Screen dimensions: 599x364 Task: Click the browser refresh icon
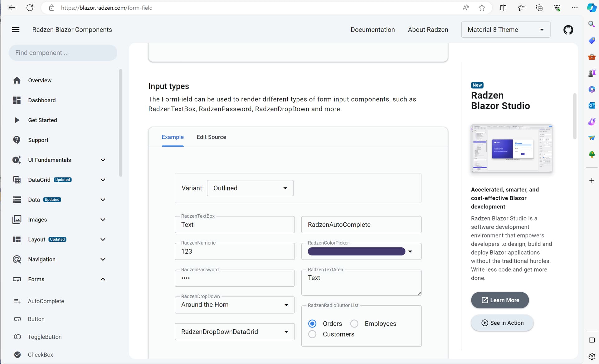(x=30, y=8)
